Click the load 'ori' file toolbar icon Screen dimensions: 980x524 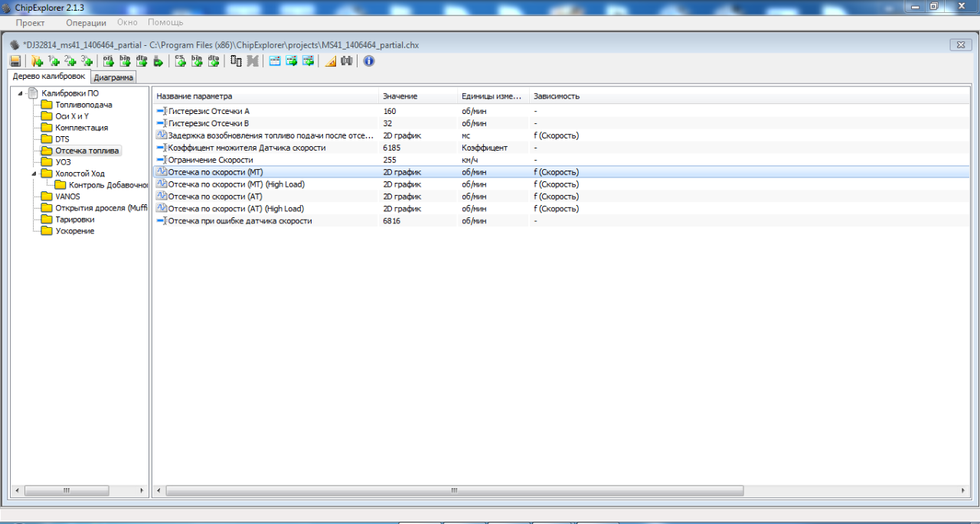pyautogui.click(x=108, y=61)
